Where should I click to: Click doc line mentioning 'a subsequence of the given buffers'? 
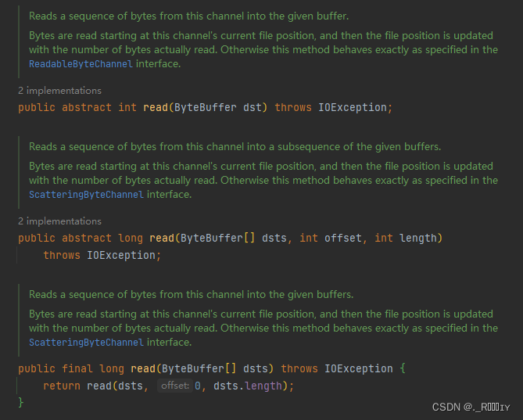click(x=235, y=147)
